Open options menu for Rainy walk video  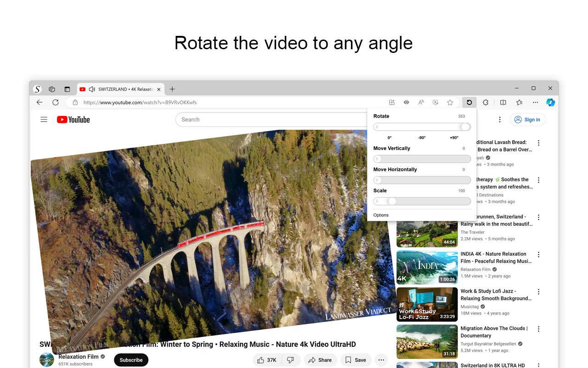[x=539, y=218]
